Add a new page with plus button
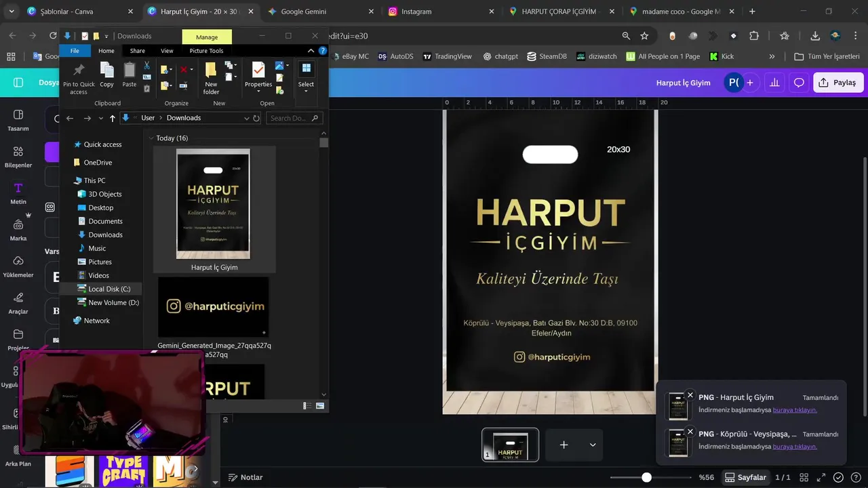 [564, 445]
